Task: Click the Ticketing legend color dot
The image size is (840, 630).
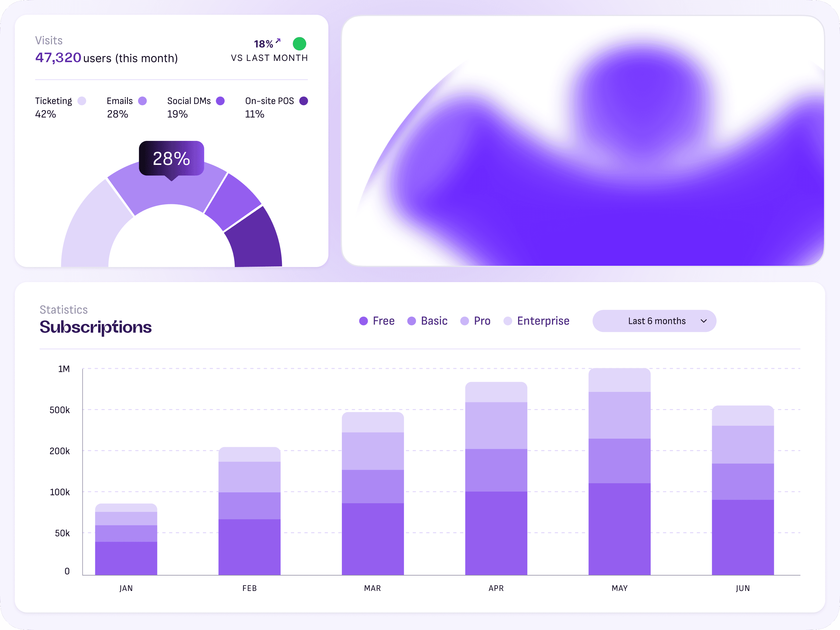Action: click(82, 101)
